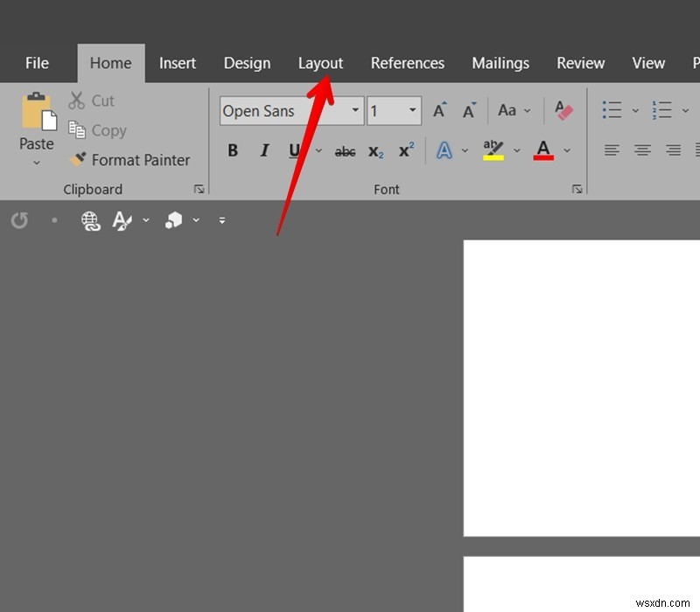Viewport: 700px width, 612px height.
Task: Open the Font dialog launcher
Action: 577,189
